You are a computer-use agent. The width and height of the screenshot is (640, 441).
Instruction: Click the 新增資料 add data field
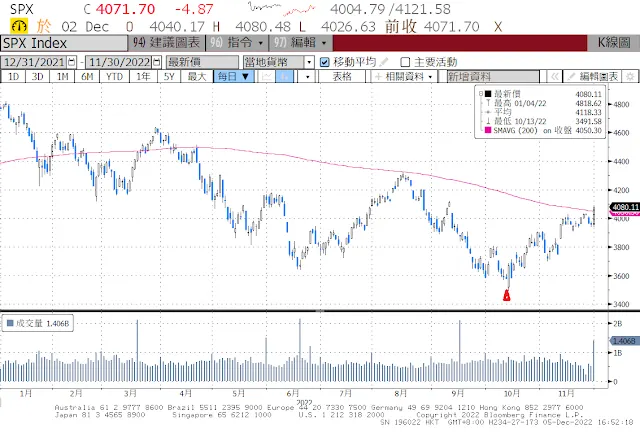tap(493, 76)
